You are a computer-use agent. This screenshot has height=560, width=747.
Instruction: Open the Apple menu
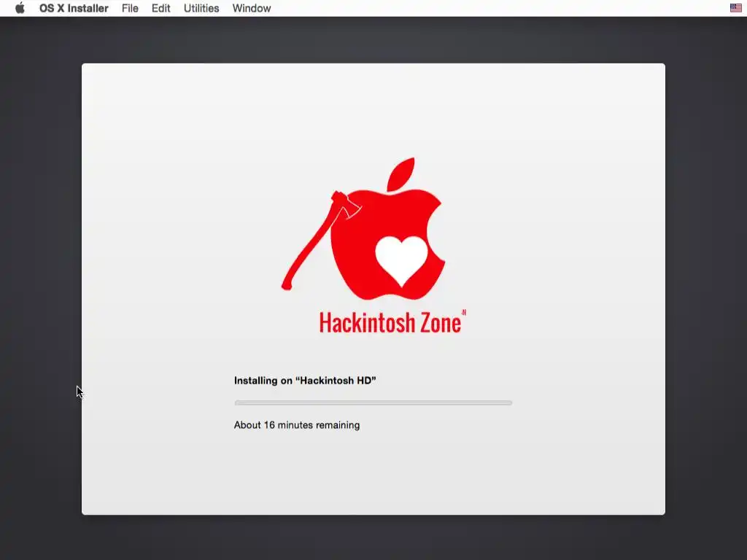[x=20, y=8]
